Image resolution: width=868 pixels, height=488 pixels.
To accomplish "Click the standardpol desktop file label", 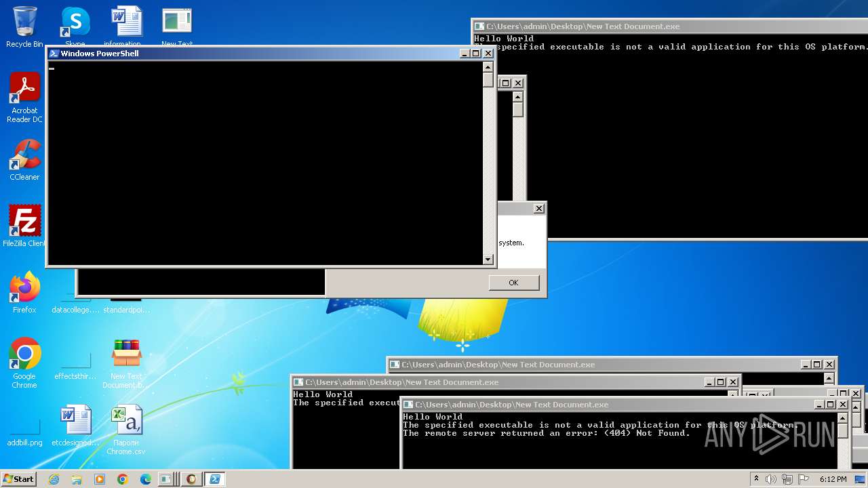I will coord(126,310).
